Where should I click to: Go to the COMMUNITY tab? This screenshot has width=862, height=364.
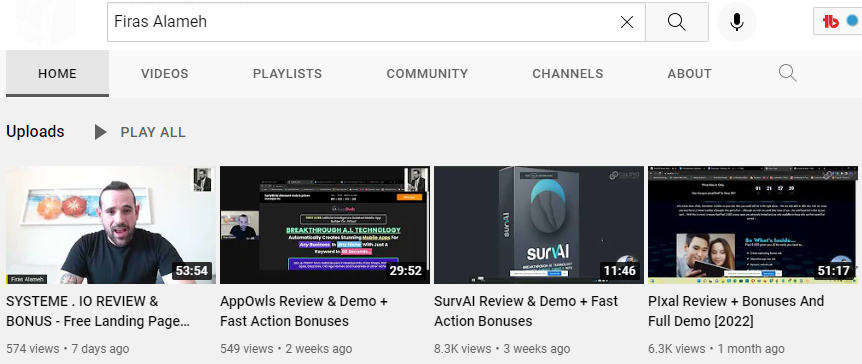(x=427, y=74)
